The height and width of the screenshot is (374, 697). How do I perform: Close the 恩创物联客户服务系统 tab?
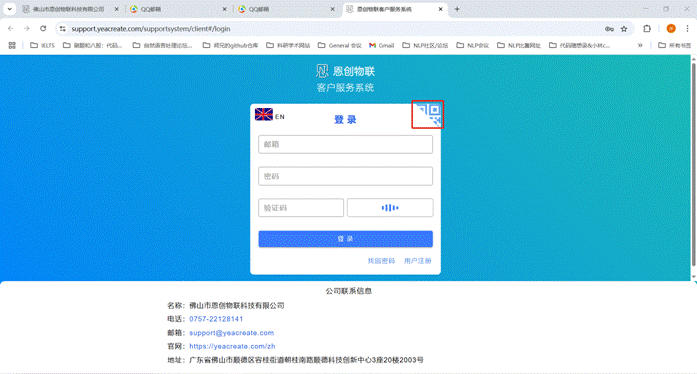click(441, 9)
